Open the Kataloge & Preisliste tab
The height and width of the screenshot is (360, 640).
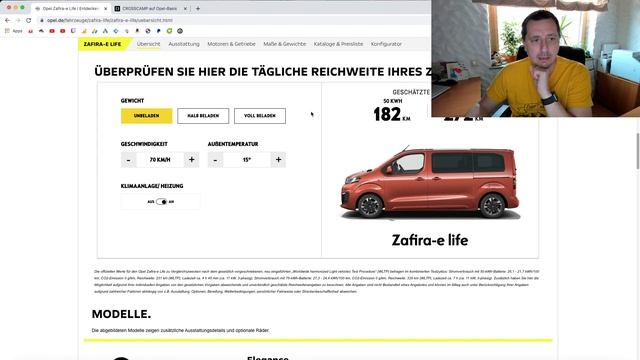[338, 44]
